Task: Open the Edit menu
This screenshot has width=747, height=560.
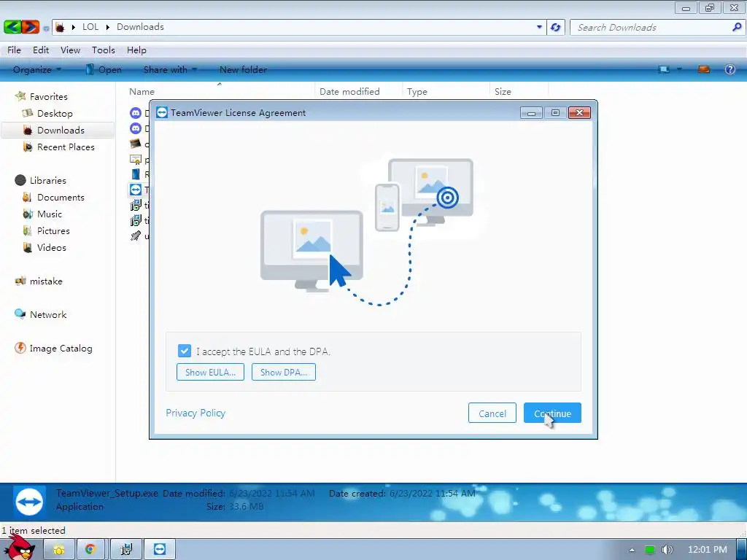Action: click(x=41, y=50)
